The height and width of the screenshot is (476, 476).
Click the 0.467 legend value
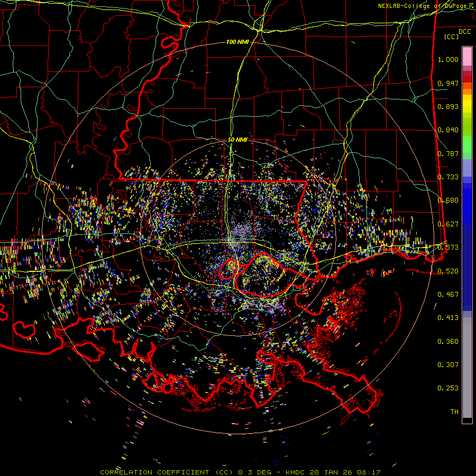point(448,295)
